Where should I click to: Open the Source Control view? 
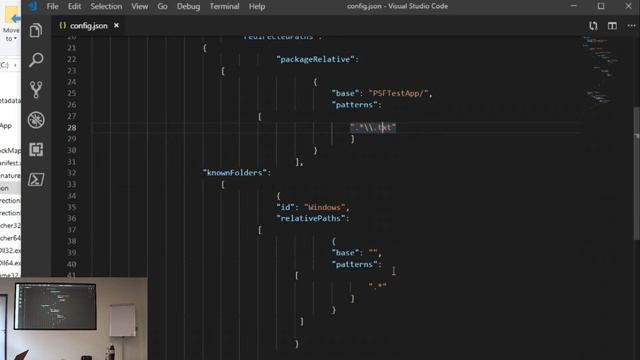(x=36, y=90)
